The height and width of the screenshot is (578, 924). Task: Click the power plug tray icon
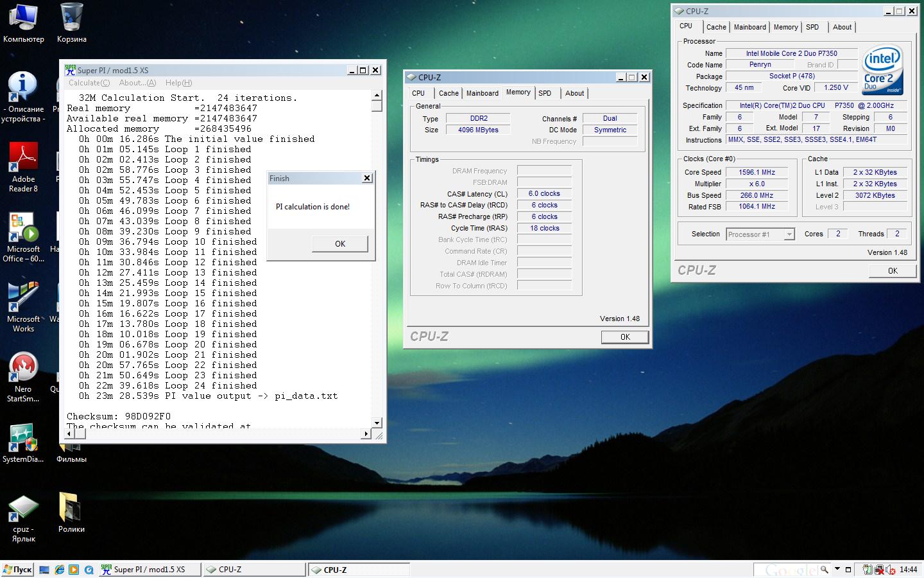(868, 570)
